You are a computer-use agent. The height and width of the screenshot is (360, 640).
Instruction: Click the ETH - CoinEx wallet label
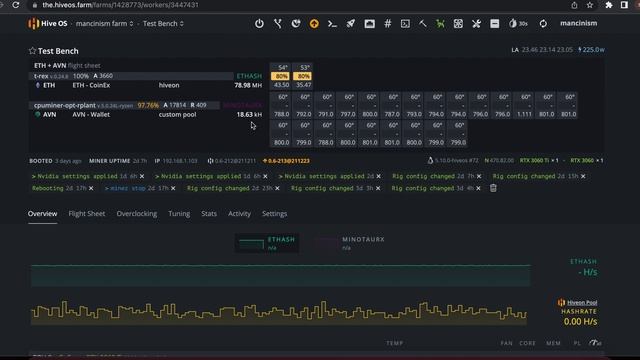point(91,85)
